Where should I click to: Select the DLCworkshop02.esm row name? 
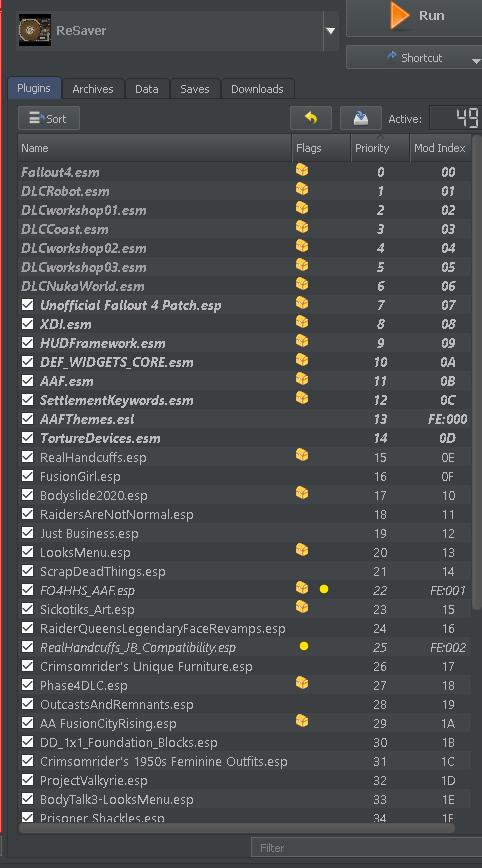coord(84,249)
